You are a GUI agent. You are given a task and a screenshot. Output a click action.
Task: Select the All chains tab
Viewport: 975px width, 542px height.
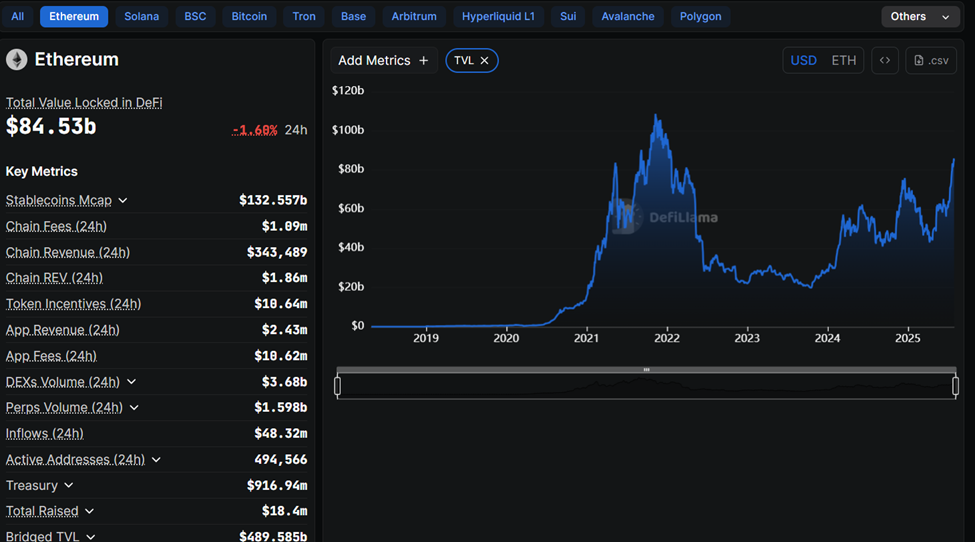coord(18,17)
